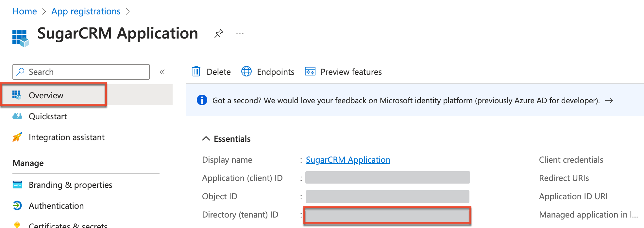Focus the sidebar Search field
The image size is (644, 228).
pyautogui.click(x=81, y=72)
